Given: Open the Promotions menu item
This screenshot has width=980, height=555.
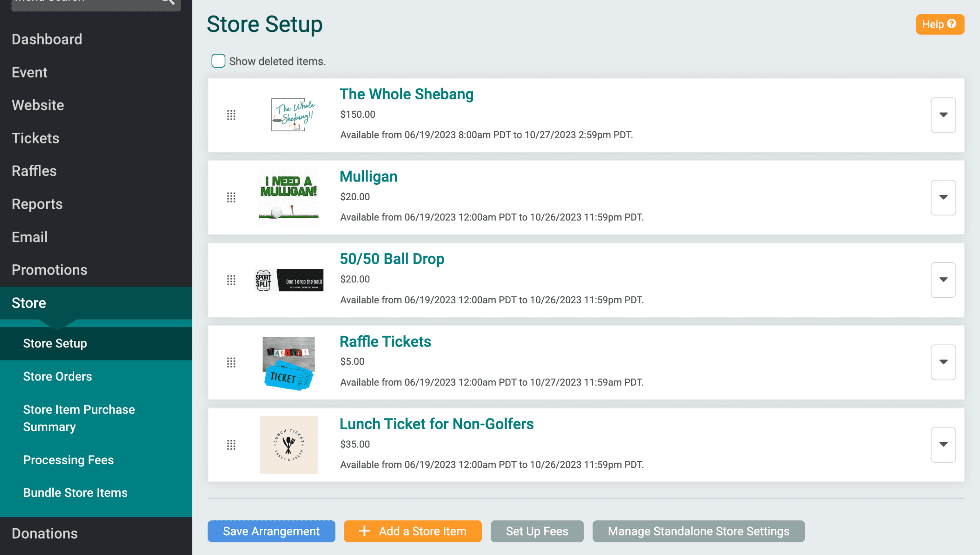Looking at the screenshot, I should point(49,269).
